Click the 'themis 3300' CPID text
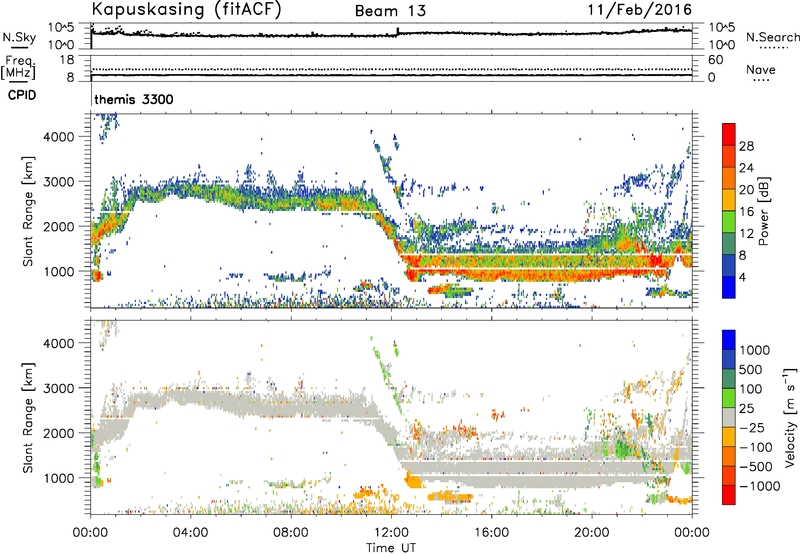The height and width of the screenshot is (554, 800). (x=134, y=99)
